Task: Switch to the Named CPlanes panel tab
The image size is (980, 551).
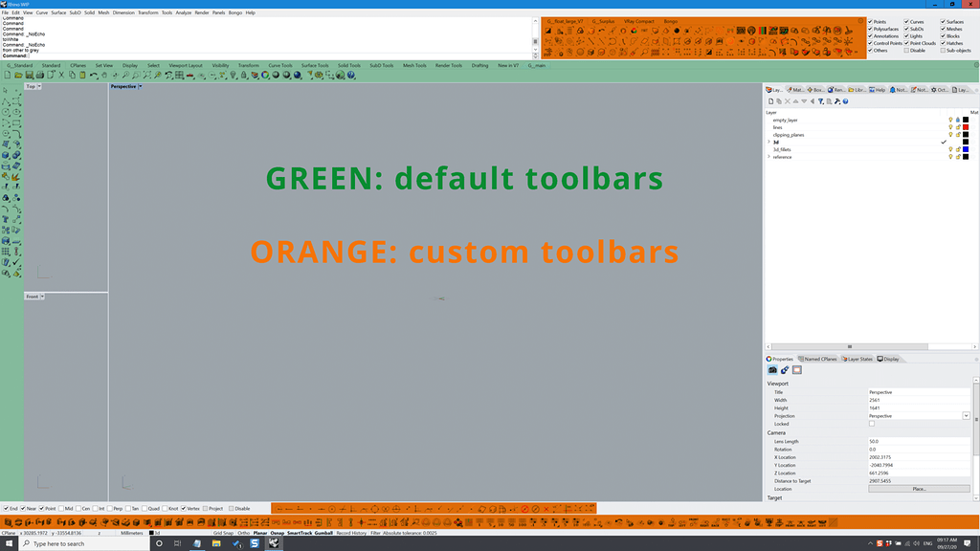Action: click(x=817, y=360)
